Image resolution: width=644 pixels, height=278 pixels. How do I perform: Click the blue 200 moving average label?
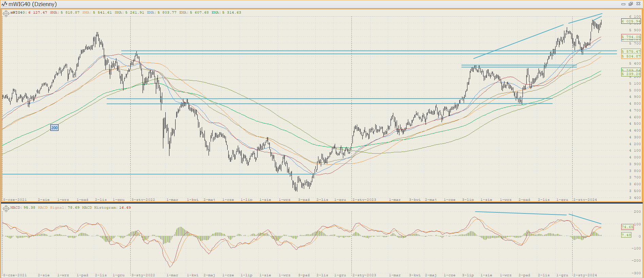[x=54, y=128]
